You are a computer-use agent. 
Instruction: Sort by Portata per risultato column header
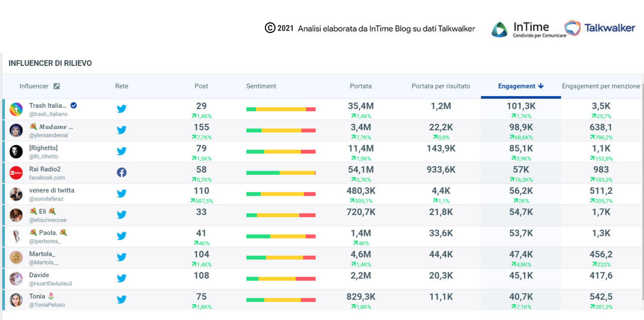[x=441, y=86]
